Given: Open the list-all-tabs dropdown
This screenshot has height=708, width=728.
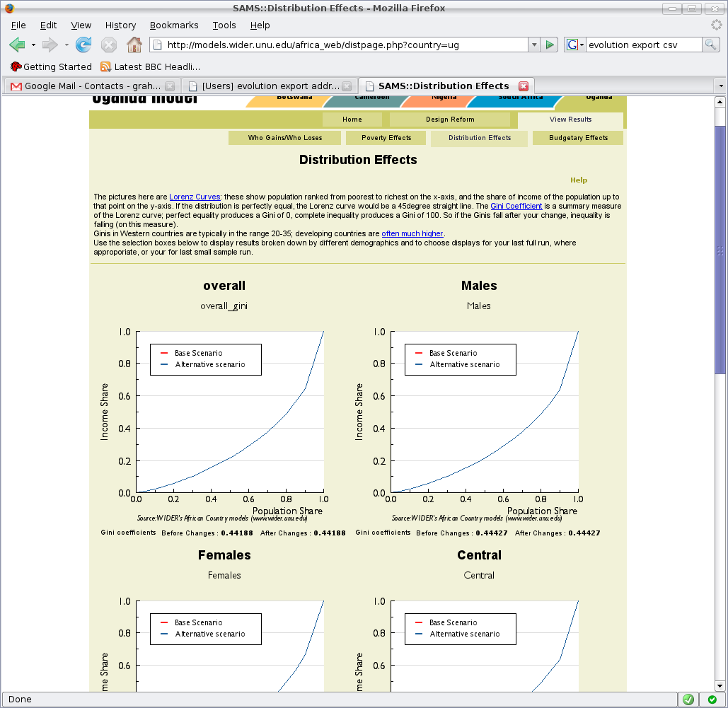Looking at the screenshot, I should [720, 86].
